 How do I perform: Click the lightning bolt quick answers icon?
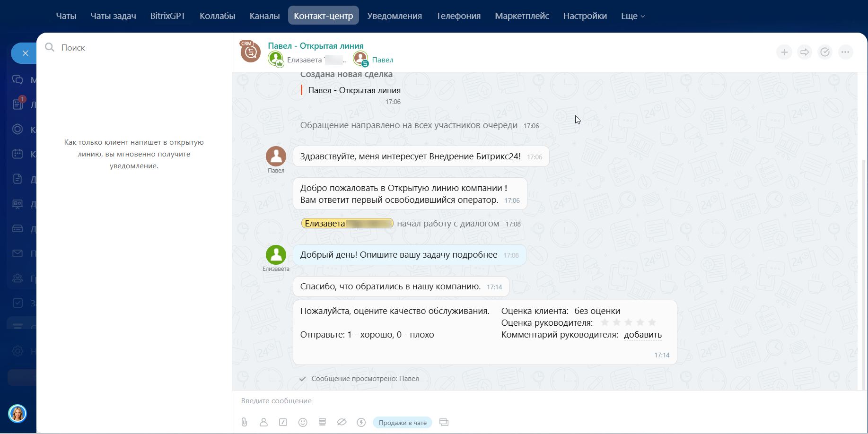361,422
